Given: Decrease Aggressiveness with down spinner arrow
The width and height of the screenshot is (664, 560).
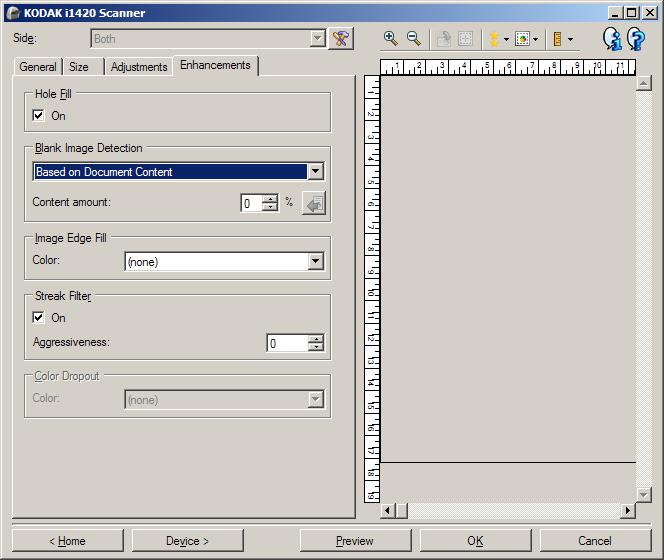Looking at the screenshot, I should pyautogui.click(x=316, y=347).
